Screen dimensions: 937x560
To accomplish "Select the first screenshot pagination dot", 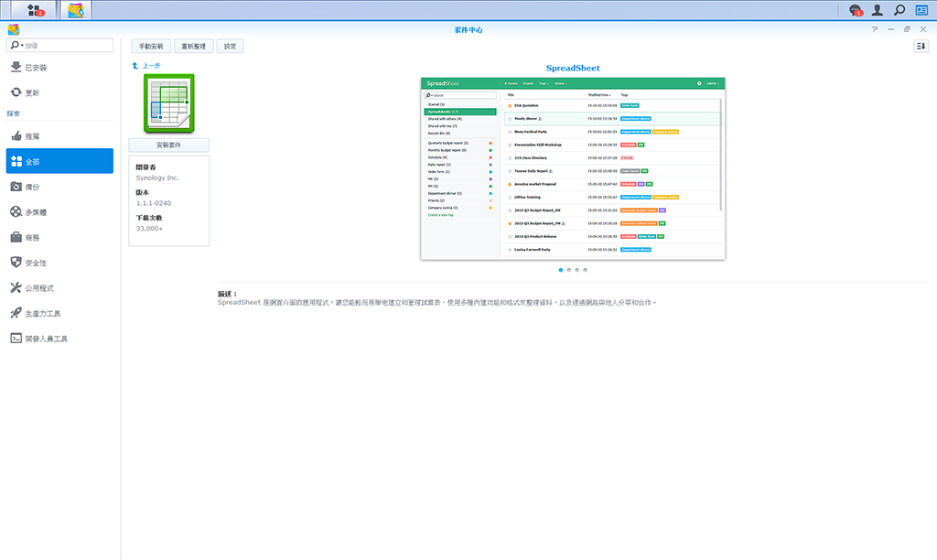I will coord(561,270).
